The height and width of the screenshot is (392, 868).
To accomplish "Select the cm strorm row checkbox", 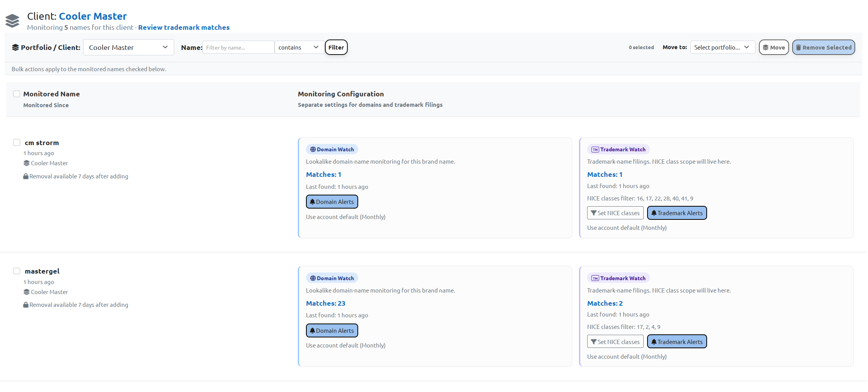I will pyautogui.click(x=17, y=142).
